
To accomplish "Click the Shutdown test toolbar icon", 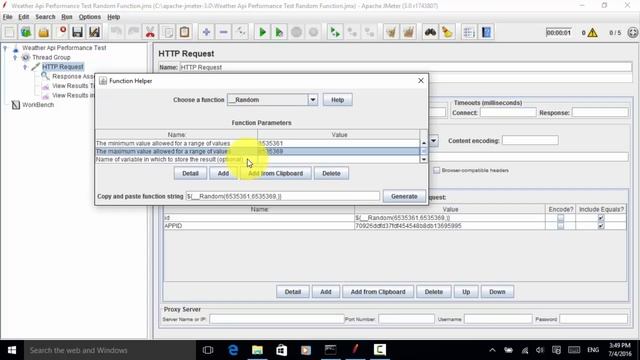I will click(x=313, y=32).
